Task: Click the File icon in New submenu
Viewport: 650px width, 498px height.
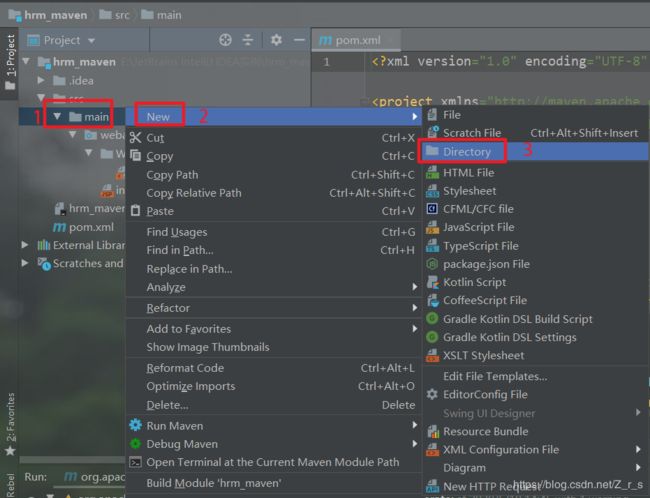Action: tap(432, 114)
